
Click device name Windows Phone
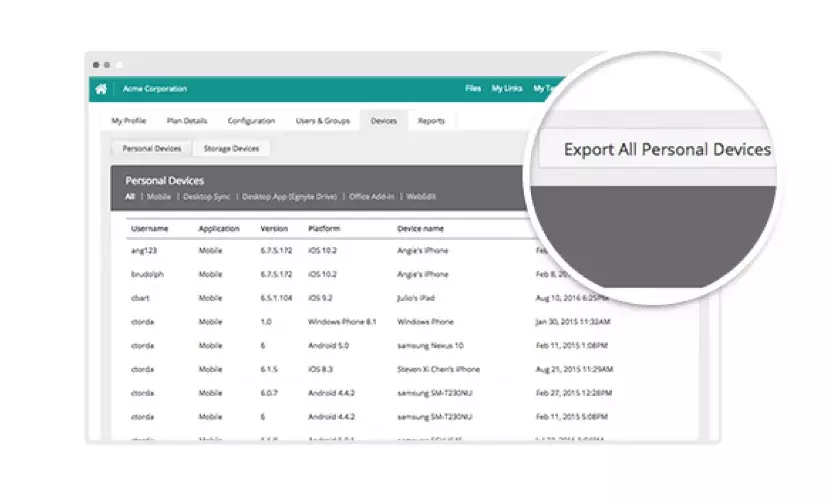tap(425, 322)
